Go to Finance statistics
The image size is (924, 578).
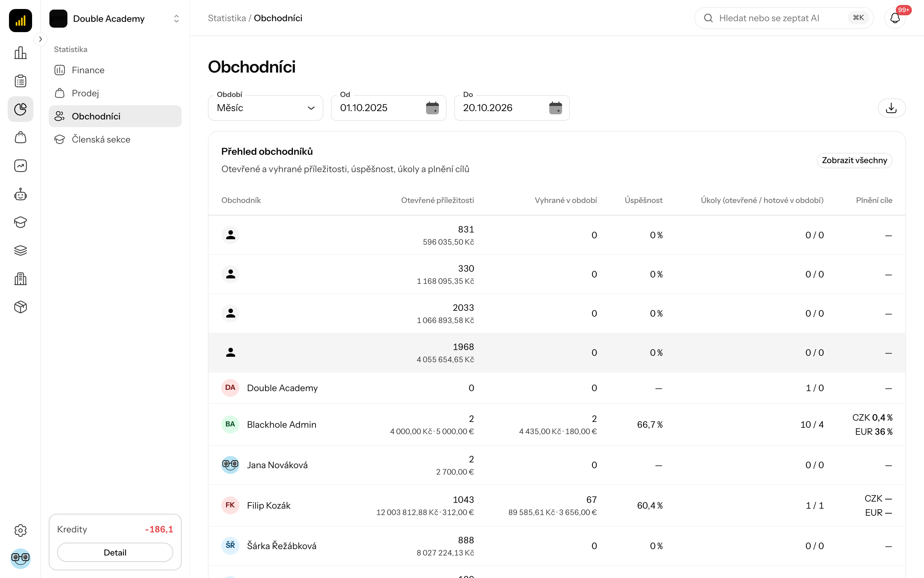tap(115, 70)
